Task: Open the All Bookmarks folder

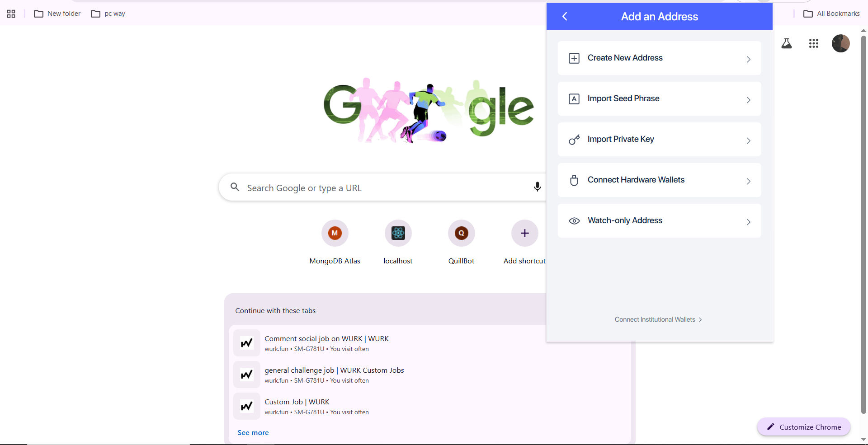Action: pos(831,14)
